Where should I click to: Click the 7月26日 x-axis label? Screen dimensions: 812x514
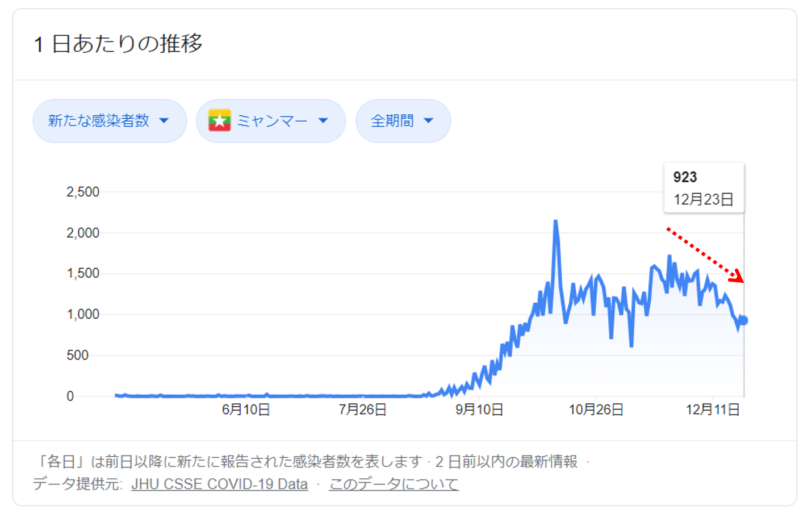(363, 409)
